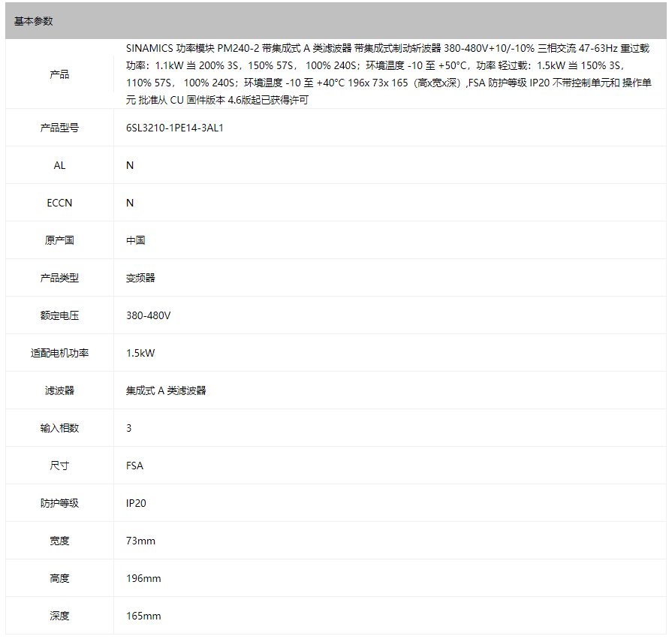672x639 pixels.
Task: Click 1.5kW in the 适配电机功率 row
Action: point(140,353)
